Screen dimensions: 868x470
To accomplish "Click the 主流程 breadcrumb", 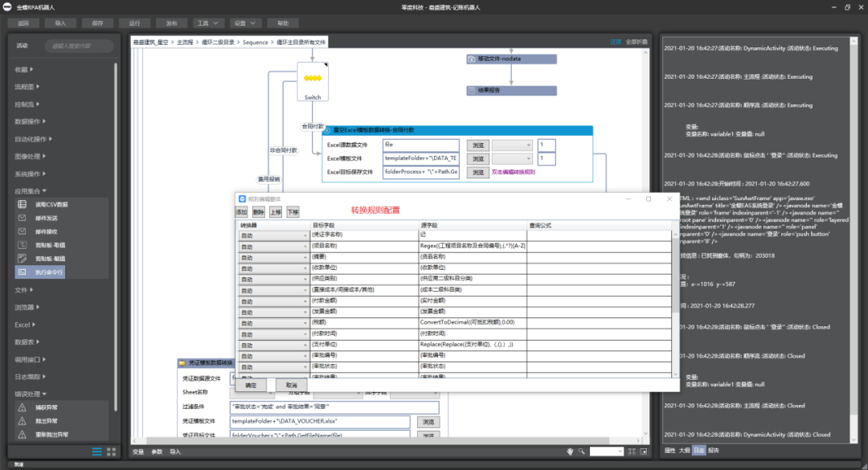I will [x=185, y=42].
